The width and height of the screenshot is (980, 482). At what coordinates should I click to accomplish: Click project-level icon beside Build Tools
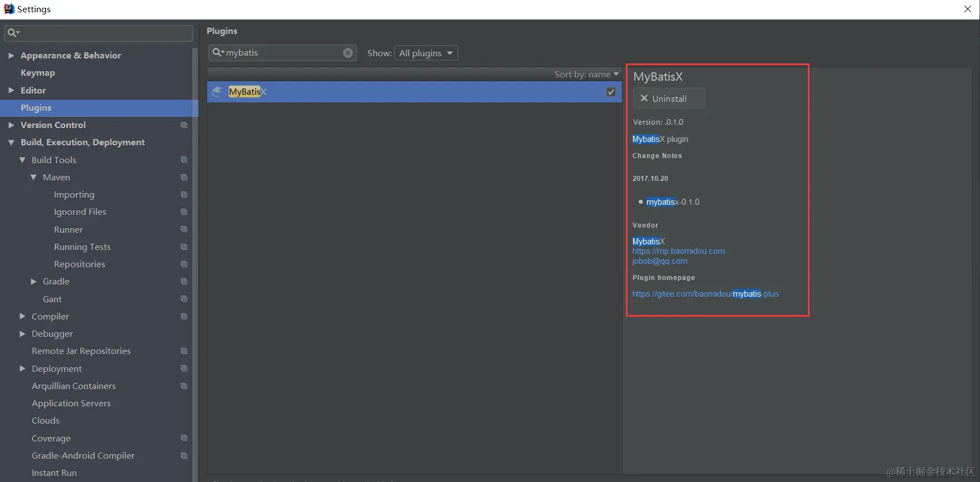coord(184,160)
